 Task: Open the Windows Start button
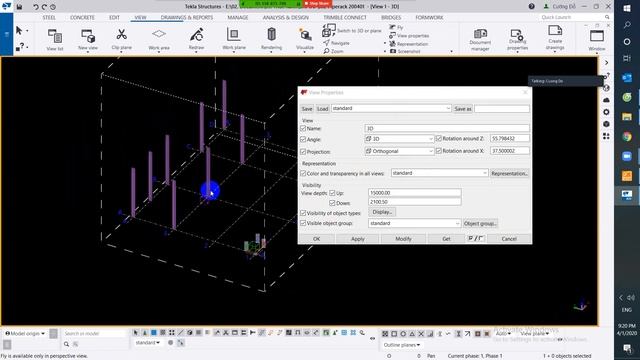click(x=627, y=8)
